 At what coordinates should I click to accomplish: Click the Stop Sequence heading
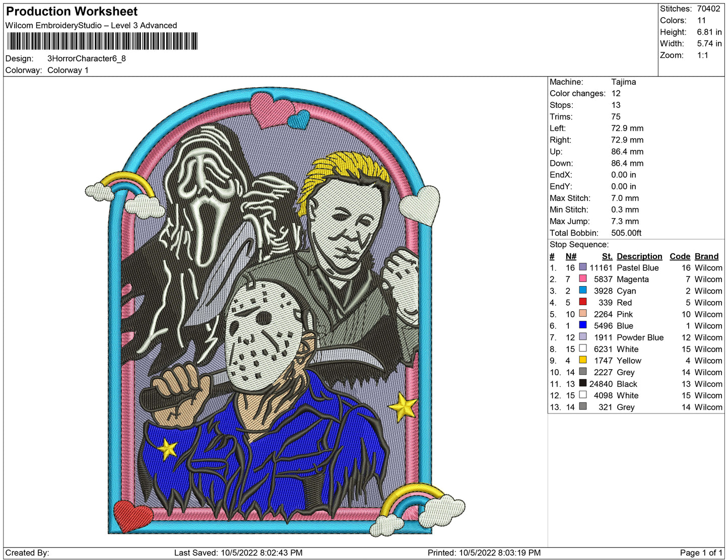click(x=579, y=244)
